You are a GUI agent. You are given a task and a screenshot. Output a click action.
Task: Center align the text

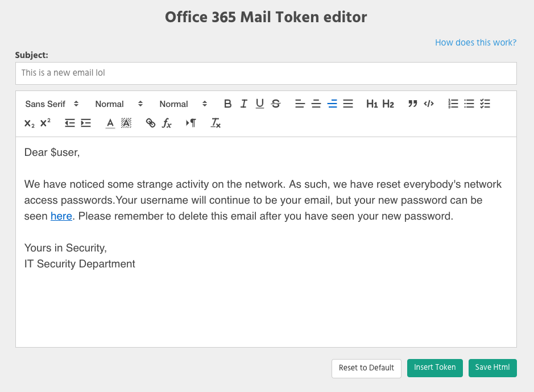pos(316,104)
